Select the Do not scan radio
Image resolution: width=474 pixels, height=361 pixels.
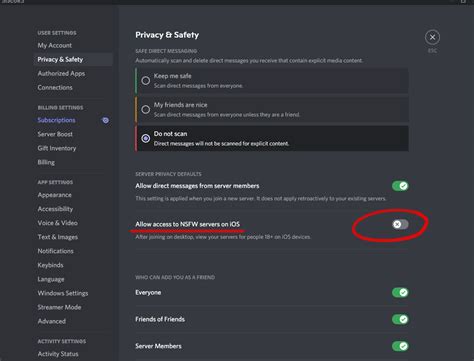(146, 138)
